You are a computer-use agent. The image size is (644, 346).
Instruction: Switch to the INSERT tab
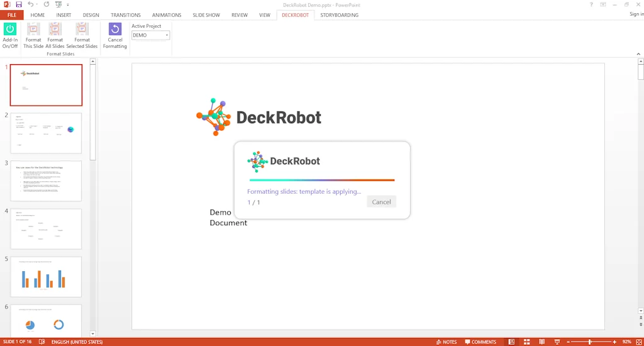64,15
